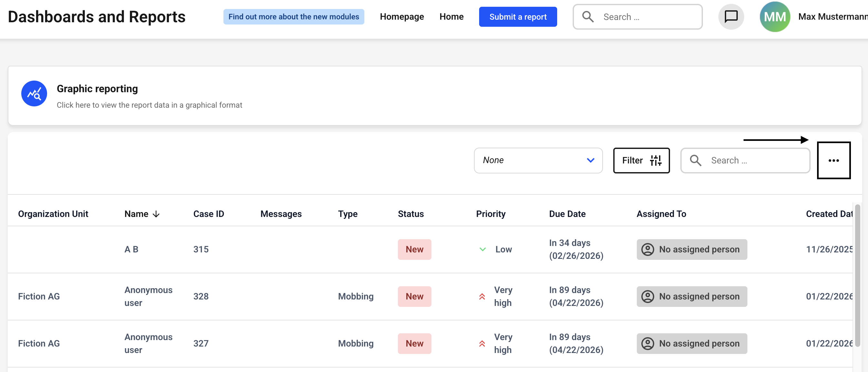Click the header search magnifier icon

[x=588, y=16]
